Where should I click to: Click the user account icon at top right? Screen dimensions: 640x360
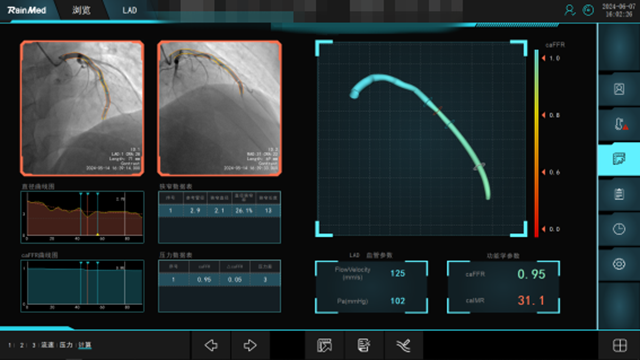tap(569, 10)
